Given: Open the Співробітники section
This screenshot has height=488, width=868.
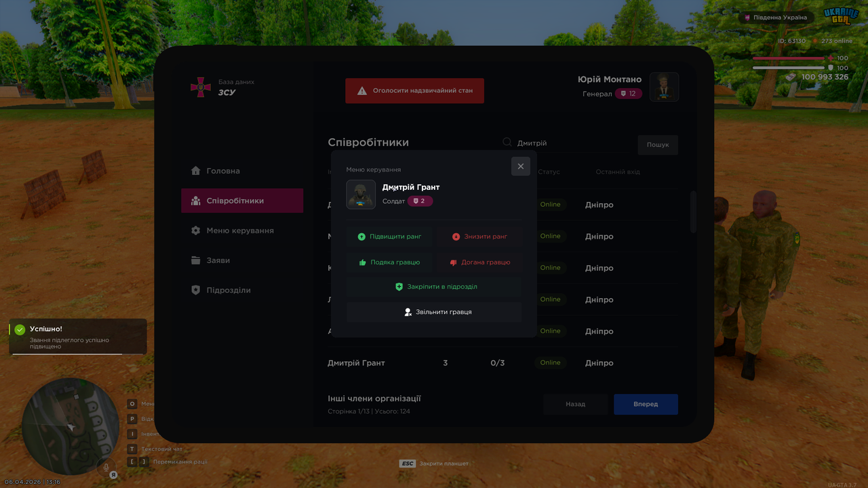Looking at the screenshot, I should (x=242, y=201).
